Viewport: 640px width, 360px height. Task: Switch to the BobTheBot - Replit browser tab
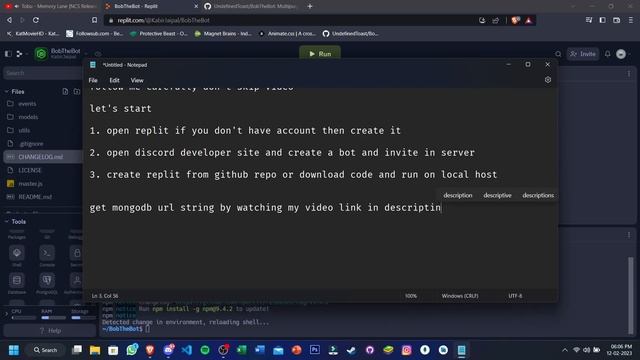[151, 6]
